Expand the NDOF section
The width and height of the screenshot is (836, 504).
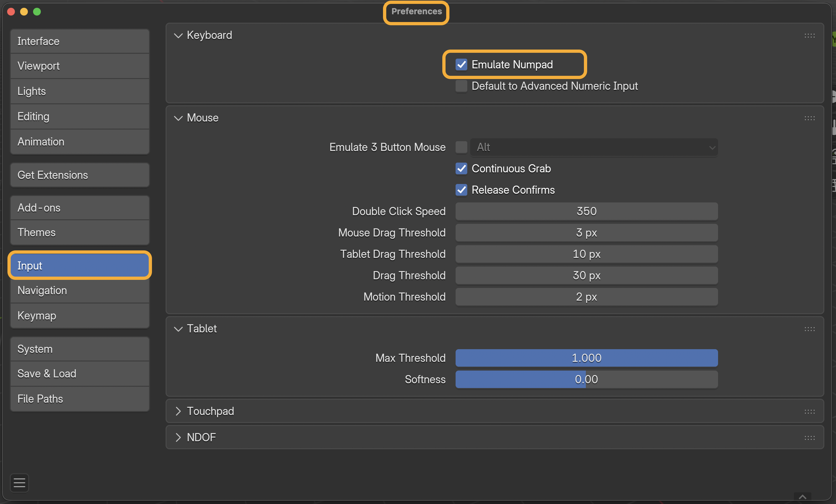click(x=178, y=438)
